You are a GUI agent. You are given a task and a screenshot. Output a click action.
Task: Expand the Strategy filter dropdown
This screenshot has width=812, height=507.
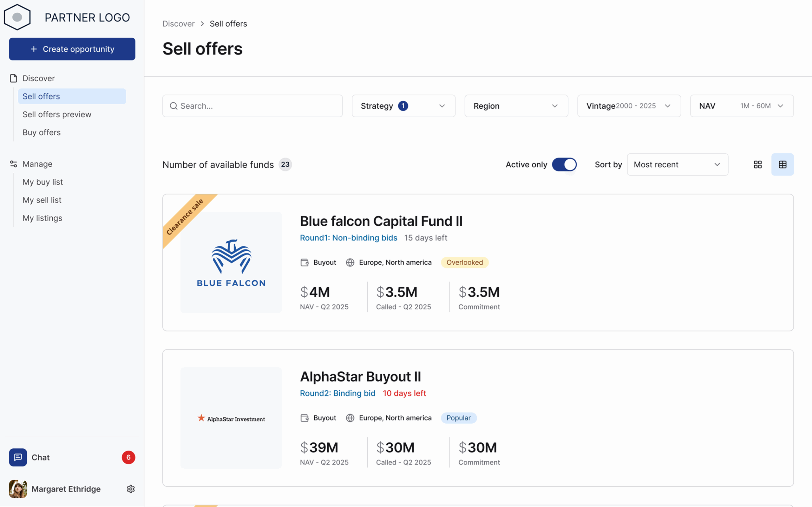403,106
